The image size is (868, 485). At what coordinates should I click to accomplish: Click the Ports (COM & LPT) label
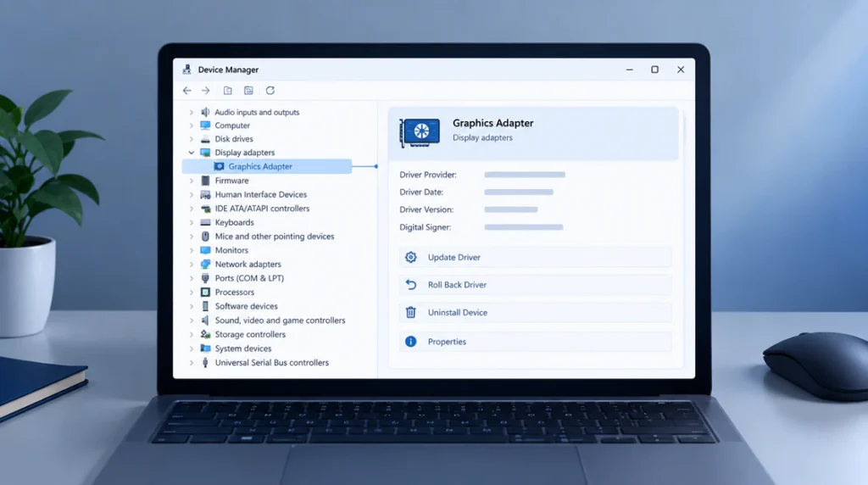249,278
